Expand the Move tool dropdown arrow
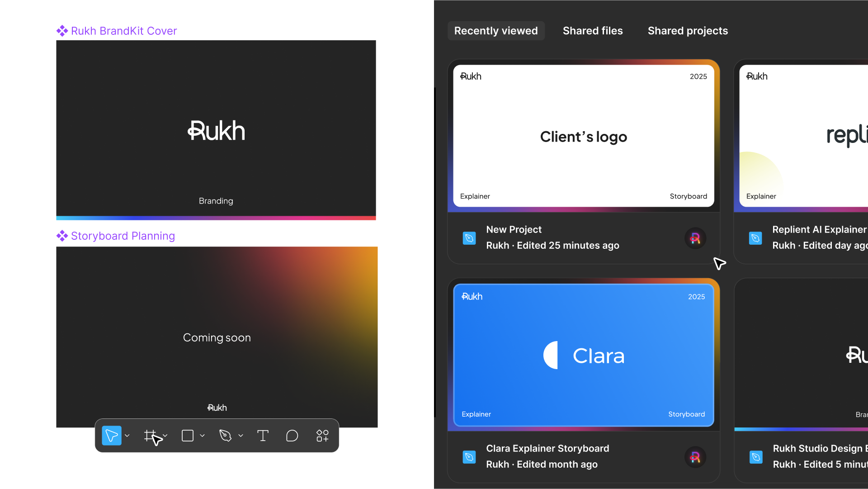Image resolution: width=868 pixels, height=489 pixels. click(127, 436)
